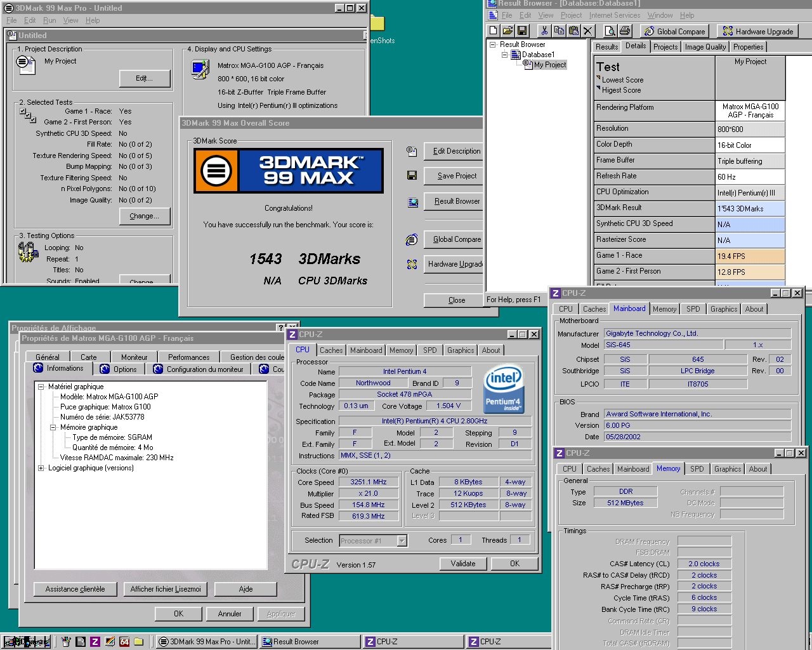The width and height of the screenshot is (812, 650).
Task: Click Afficher fichier Lisezmoi button
Action: [x=166, y=589]
